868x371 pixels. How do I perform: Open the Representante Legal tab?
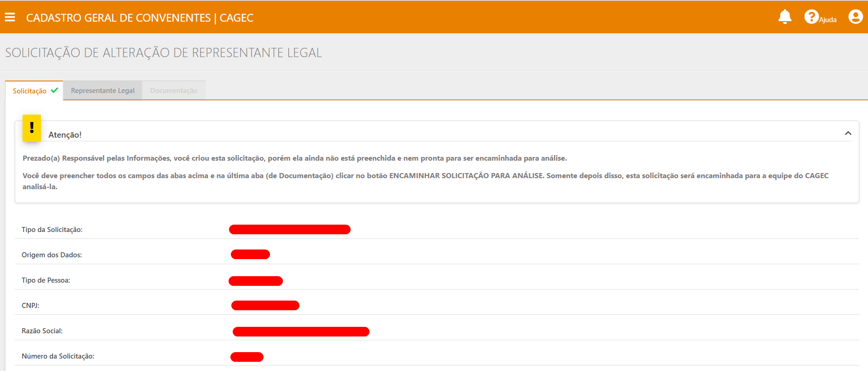103,91
